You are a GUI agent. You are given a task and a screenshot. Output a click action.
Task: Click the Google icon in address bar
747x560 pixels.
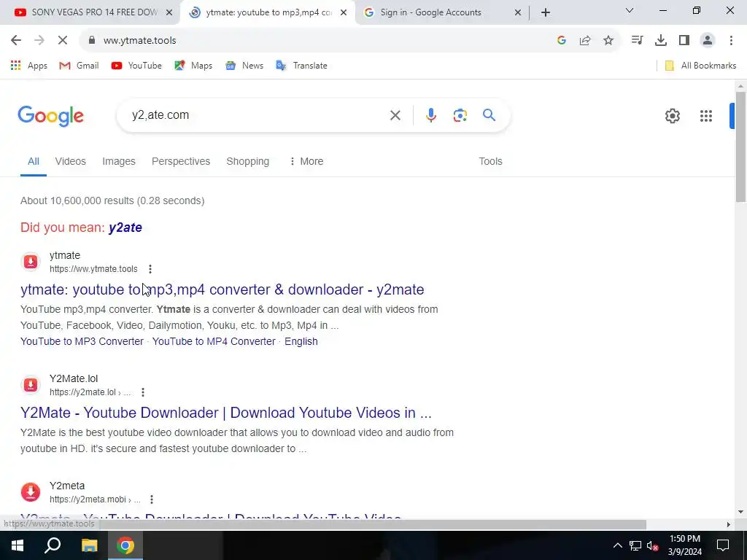coord(562,41)
